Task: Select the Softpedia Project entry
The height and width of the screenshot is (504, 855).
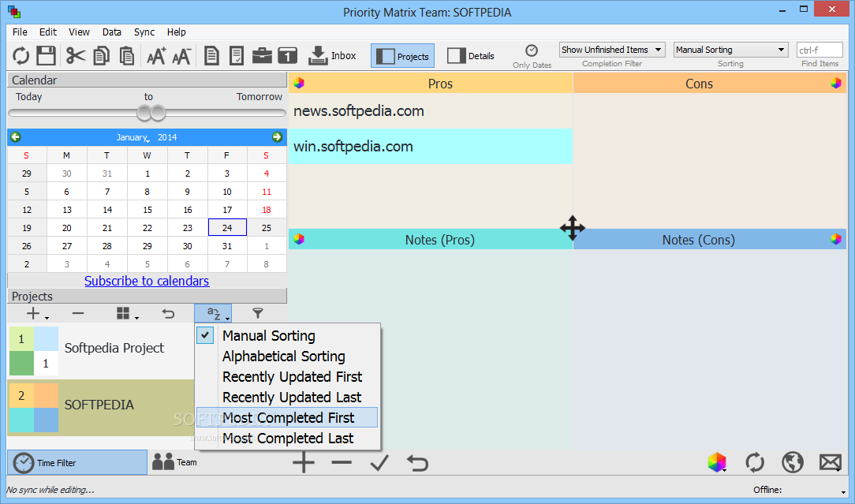Action: [101, 349]
